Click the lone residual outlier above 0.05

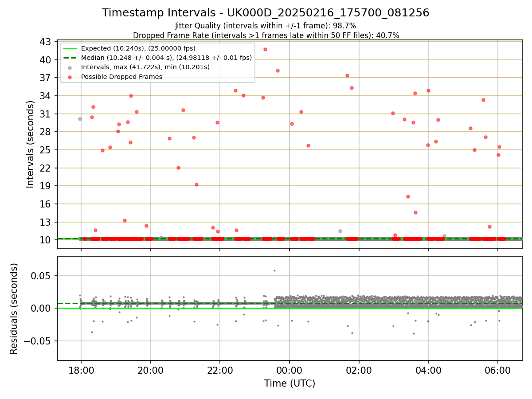pos(274,270)
